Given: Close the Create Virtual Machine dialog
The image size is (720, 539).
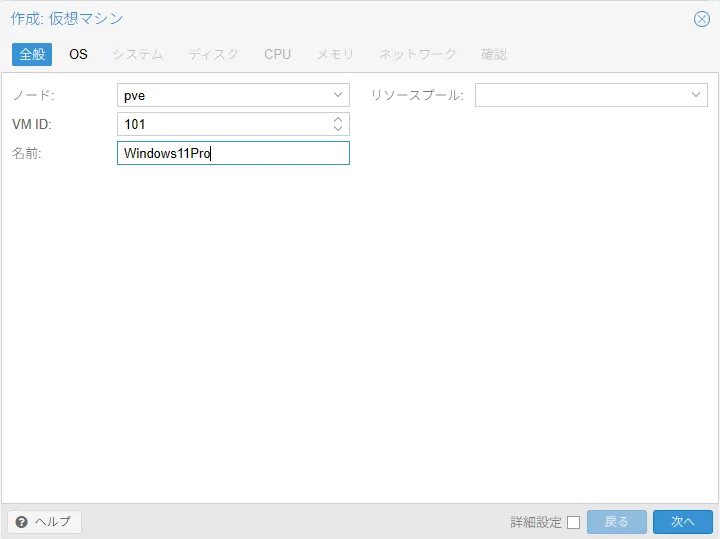Looking at the screenshot, I should pyautogui.click(x=701, y=19).
